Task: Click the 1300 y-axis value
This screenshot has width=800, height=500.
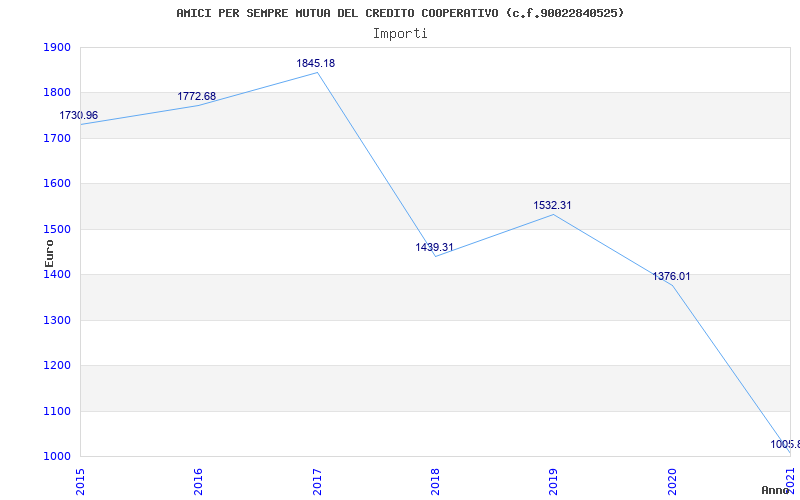Action: 57,320
